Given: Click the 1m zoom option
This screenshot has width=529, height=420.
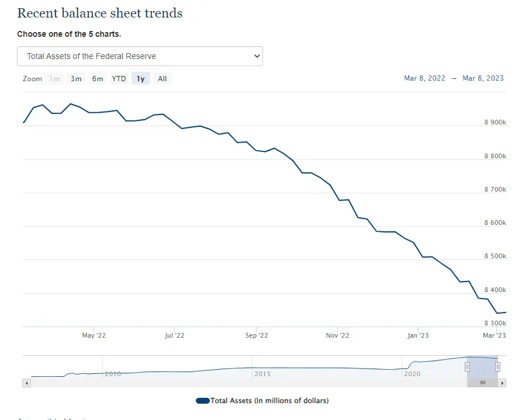Looking at the screenshot, I should [54, 79].
